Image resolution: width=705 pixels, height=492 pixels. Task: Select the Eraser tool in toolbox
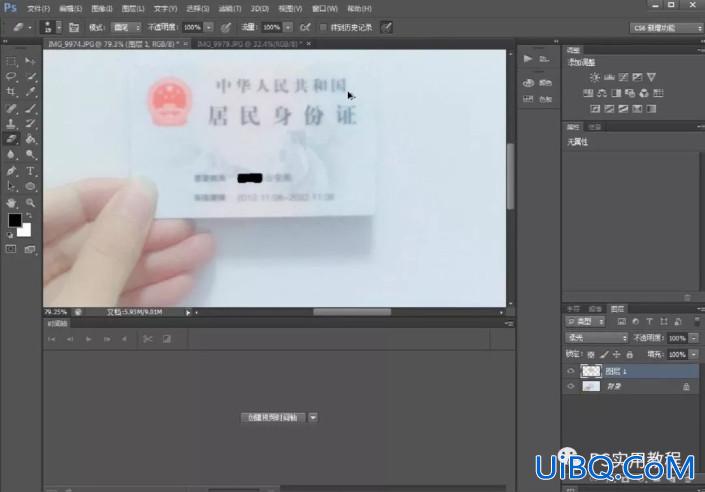point(11,139)
